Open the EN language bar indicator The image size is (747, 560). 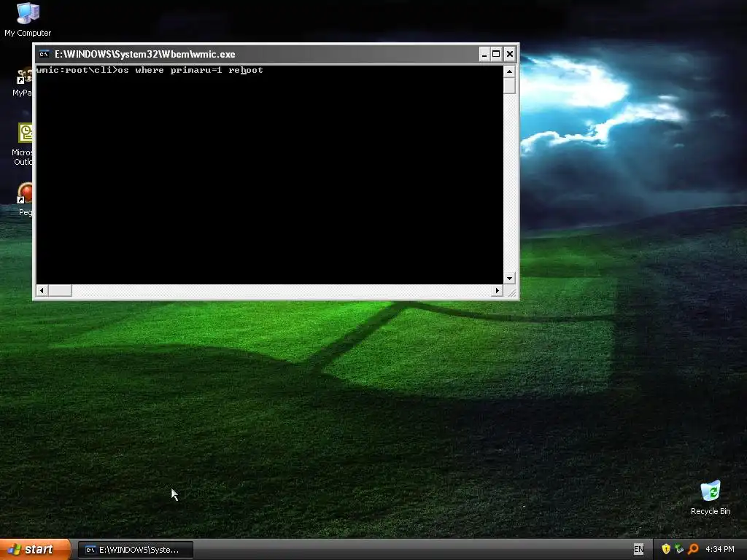pos(638,549)
